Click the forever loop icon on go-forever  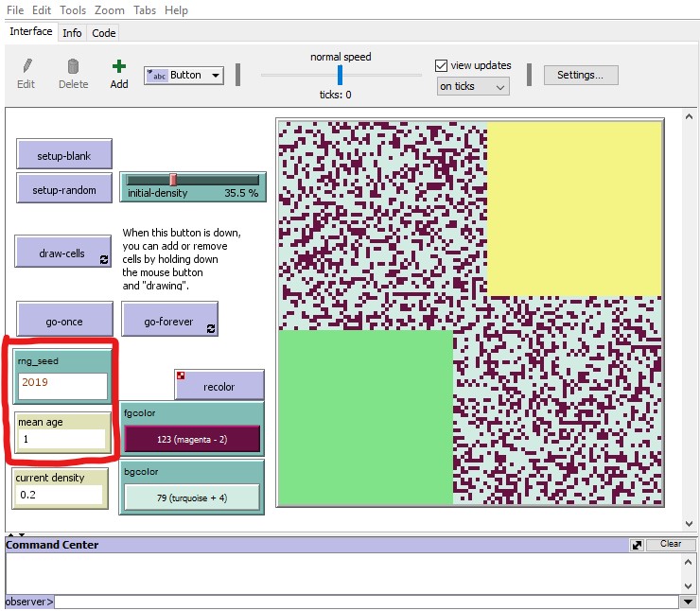[x=211, y=328]
